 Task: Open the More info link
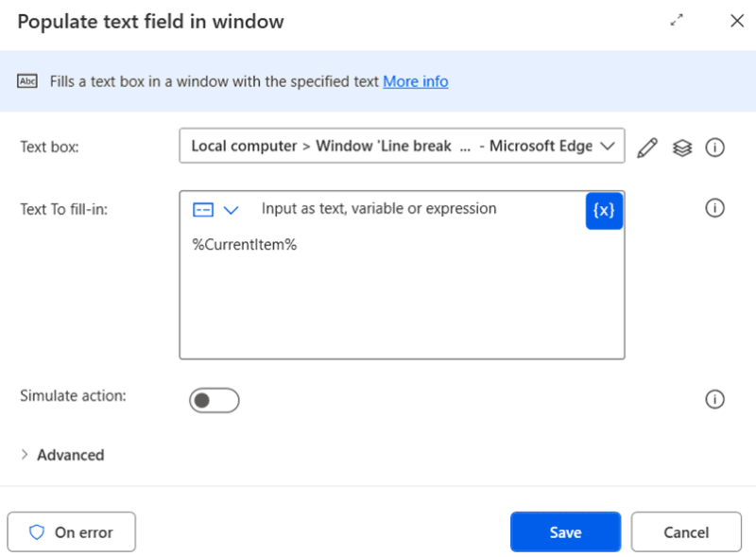(416, 81)
